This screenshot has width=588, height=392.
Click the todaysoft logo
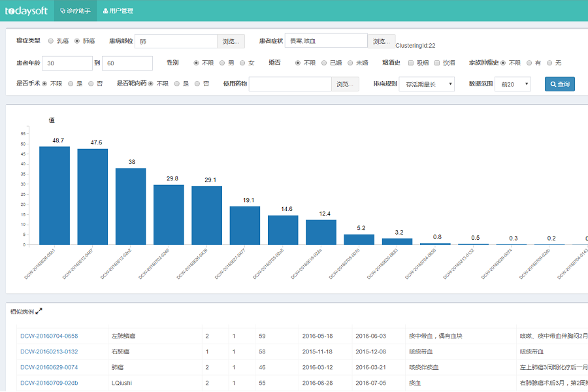click(x=26, y=11)
